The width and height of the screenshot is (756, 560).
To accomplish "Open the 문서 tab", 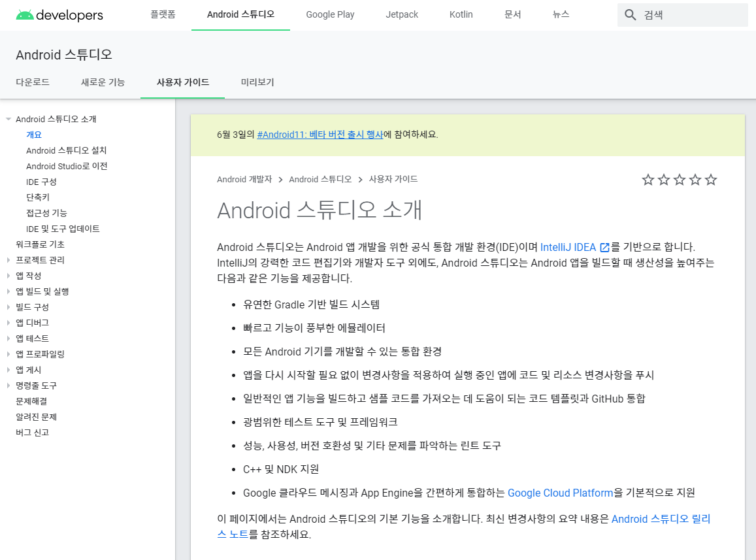I will (512, 14).
